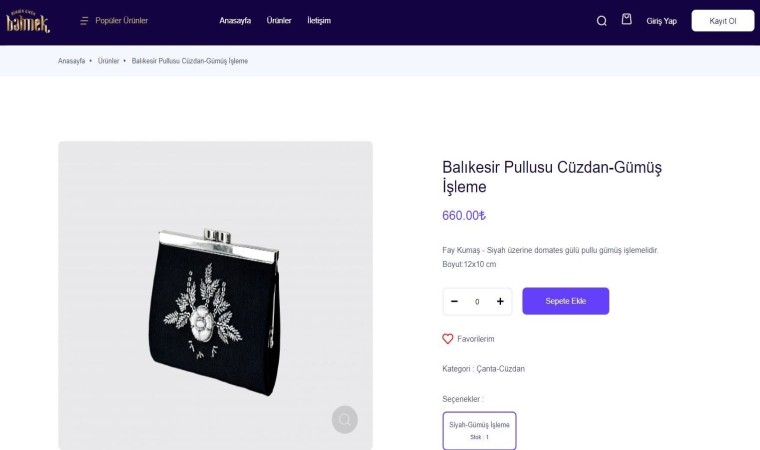Image resolution: width=760 pixels, height=450 pixels.
Task: Go to Anasayfa in the top navigation
Action: 235,21
